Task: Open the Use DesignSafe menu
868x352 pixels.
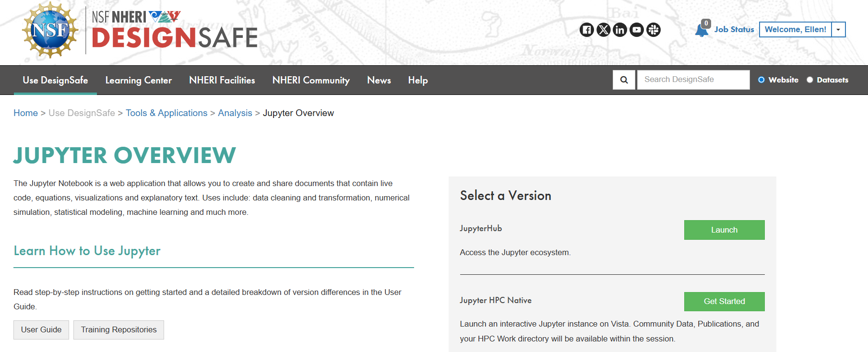Action: (x=55, y=80)
